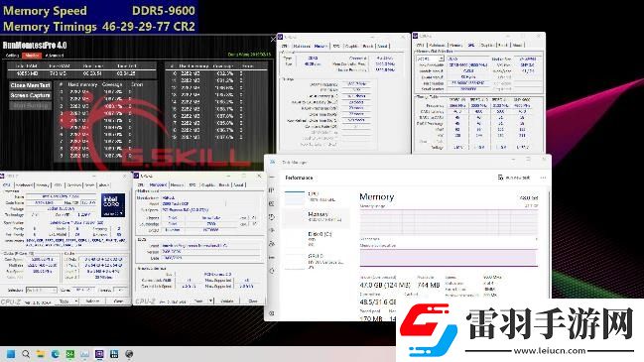Switch to Monitor tab in RunMemtestPro
This screenshot has width=644, height=362.
tap(31, 55)
